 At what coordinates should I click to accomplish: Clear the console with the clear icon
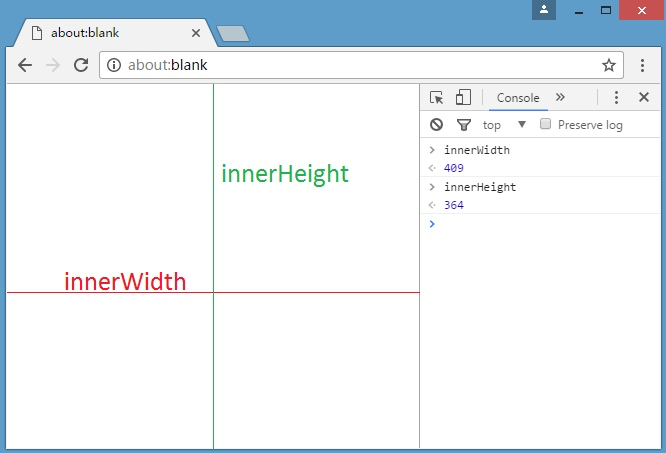[x=436, y=125]
